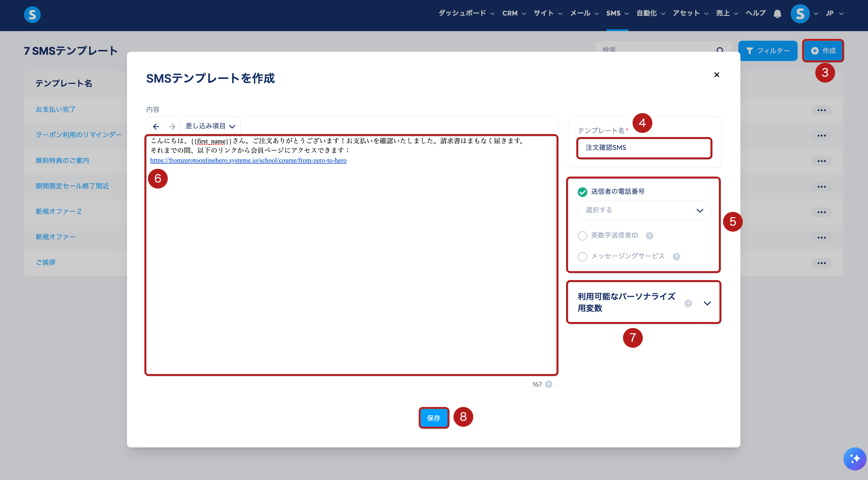Click help icon next to メッセージングサービス
This screenshot has height=480, width=868.
tap(676, 256)
